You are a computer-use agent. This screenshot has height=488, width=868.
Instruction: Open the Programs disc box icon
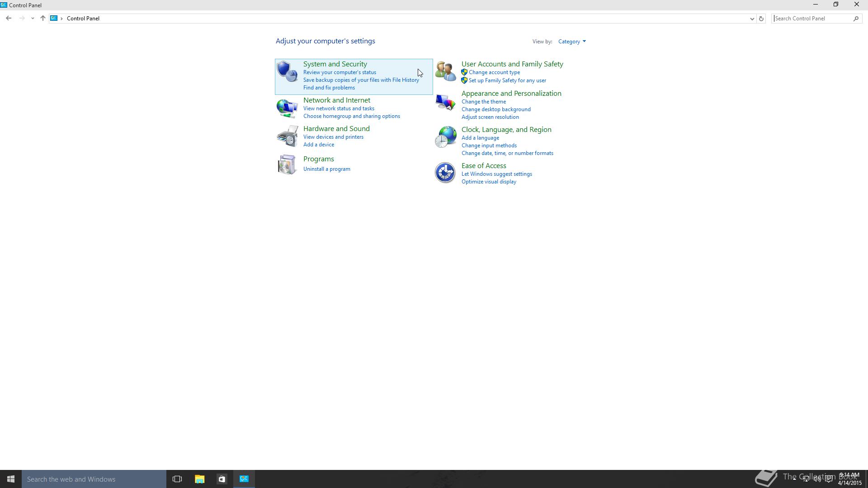[287, 164]
